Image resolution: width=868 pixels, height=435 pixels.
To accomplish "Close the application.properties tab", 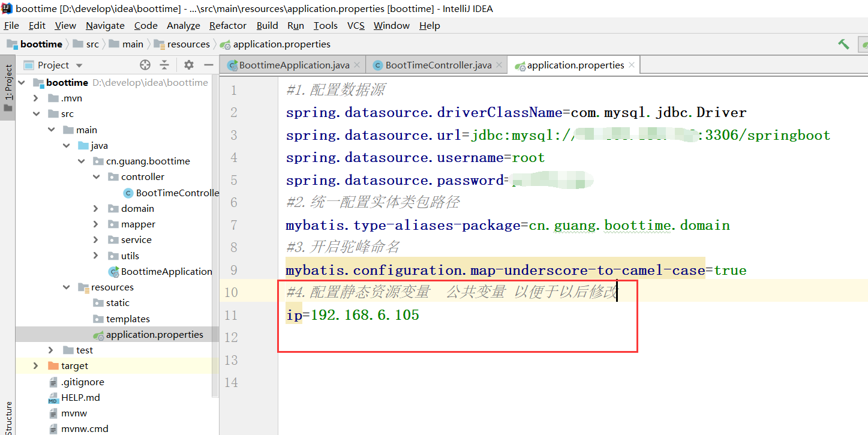I will click(632, 65).
